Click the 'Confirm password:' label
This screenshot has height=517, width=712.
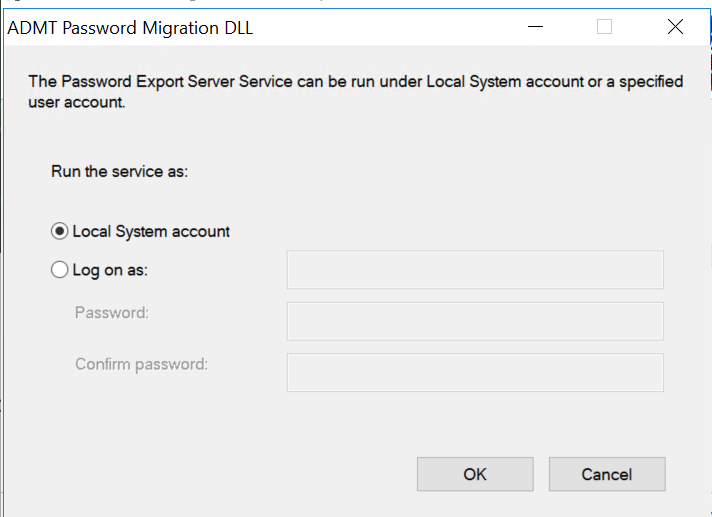tap(141, 364)
